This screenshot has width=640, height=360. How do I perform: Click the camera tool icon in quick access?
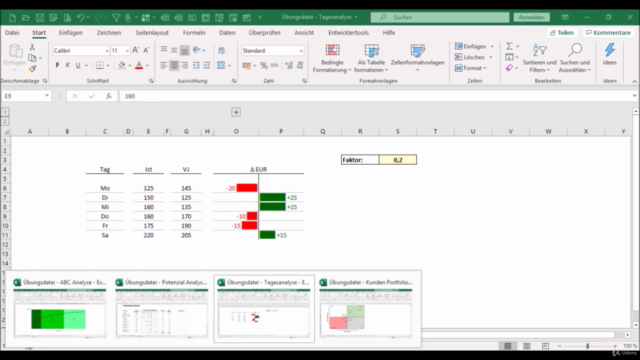192,18
